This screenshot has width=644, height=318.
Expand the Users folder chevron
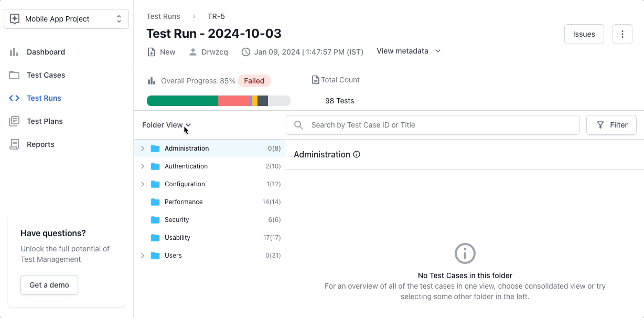142,256
